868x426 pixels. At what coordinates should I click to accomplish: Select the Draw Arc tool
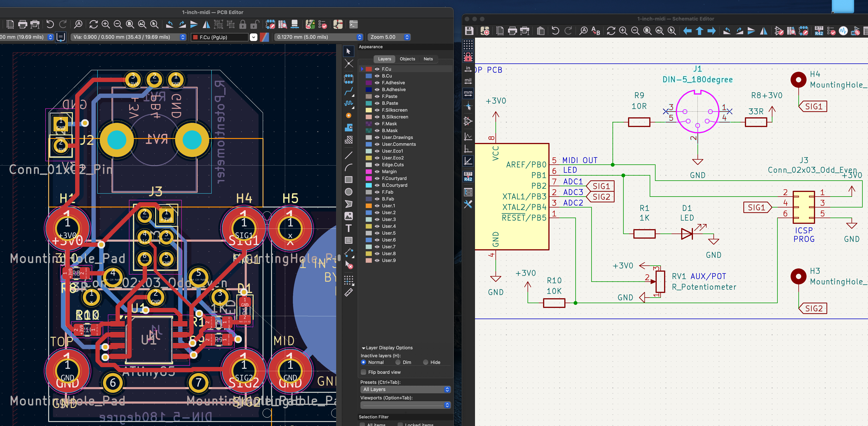(349, 167)
